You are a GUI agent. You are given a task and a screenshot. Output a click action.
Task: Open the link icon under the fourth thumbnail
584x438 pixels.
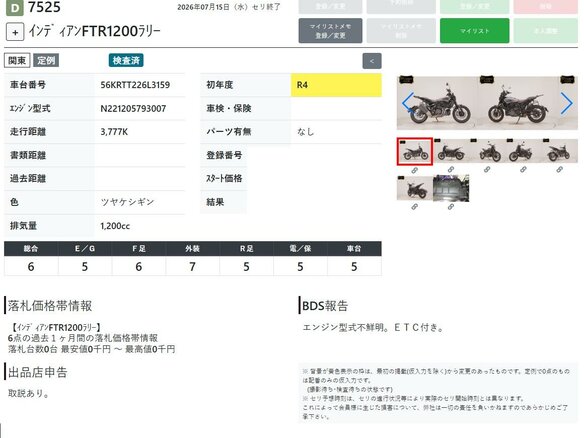(x=523, y=170)
